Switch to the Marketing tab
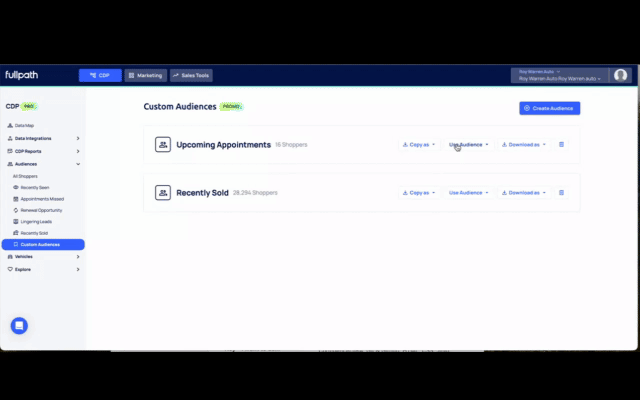Image resolution: width=640 pixels, height=400 pixels. 146,75
